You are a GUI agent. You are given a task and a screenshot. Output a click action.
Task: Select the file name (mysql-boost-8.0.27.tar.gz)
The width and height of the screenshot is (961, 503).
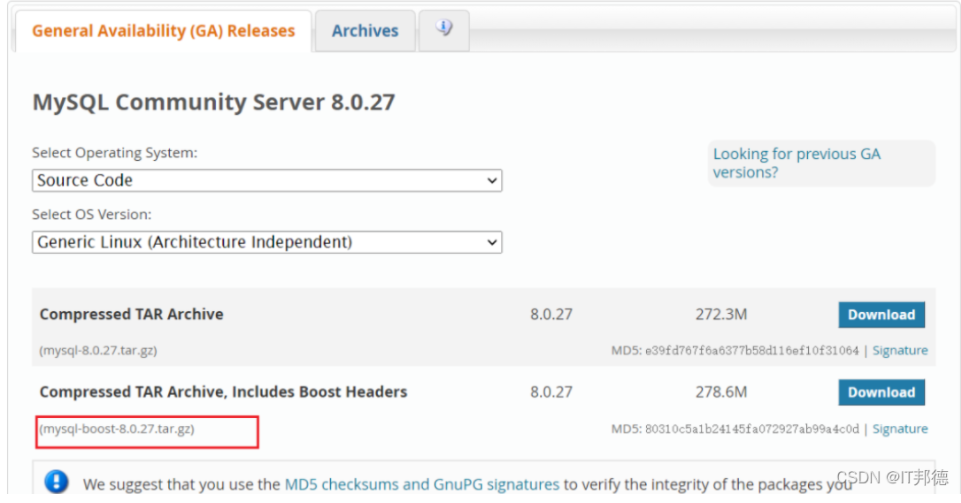(x=116, y=429)
